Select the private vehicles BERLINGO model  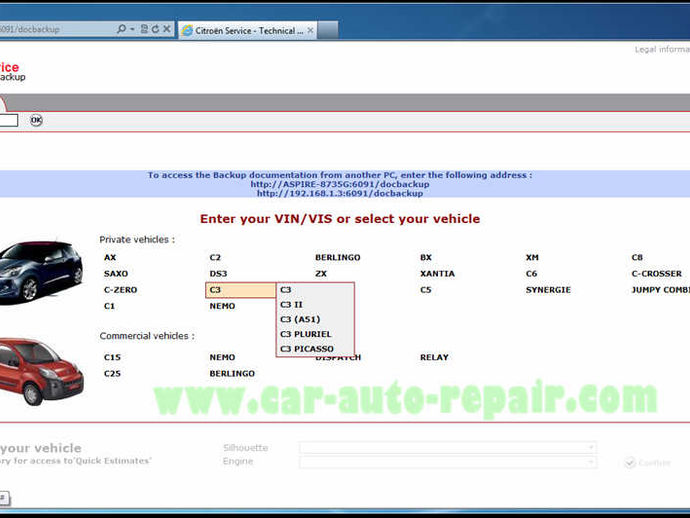tap(338, 257)
